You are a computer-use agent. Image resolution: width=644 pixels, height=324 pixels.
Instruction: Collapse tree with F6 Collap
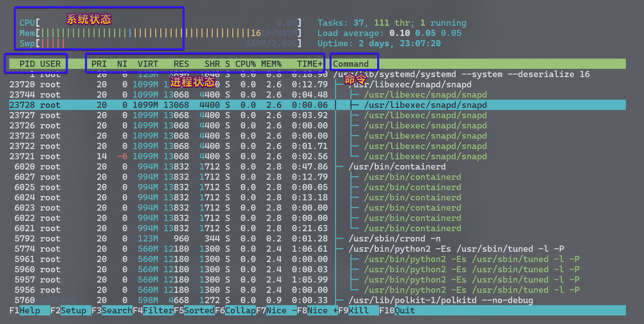point(240,311)
